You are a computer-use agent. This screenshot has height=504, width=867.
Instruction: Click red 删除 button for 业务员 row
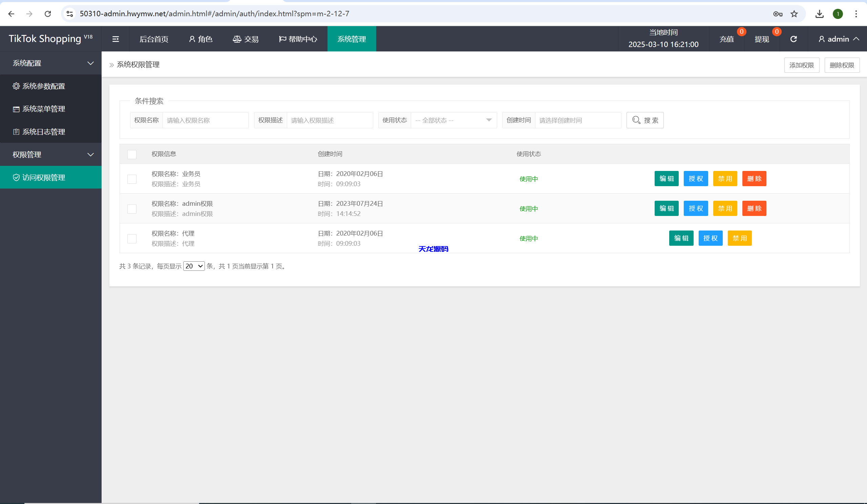(754, 179)
